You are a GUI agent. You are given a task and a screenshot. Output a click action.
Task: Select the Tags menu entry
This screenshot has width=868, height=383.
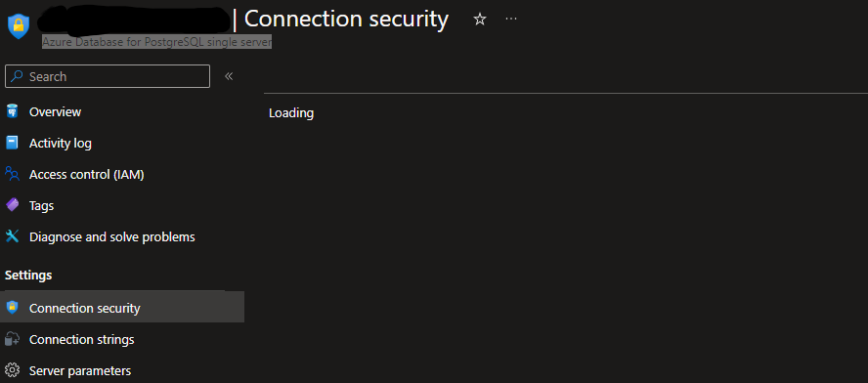pyautogui.click(x=41, y=206)
